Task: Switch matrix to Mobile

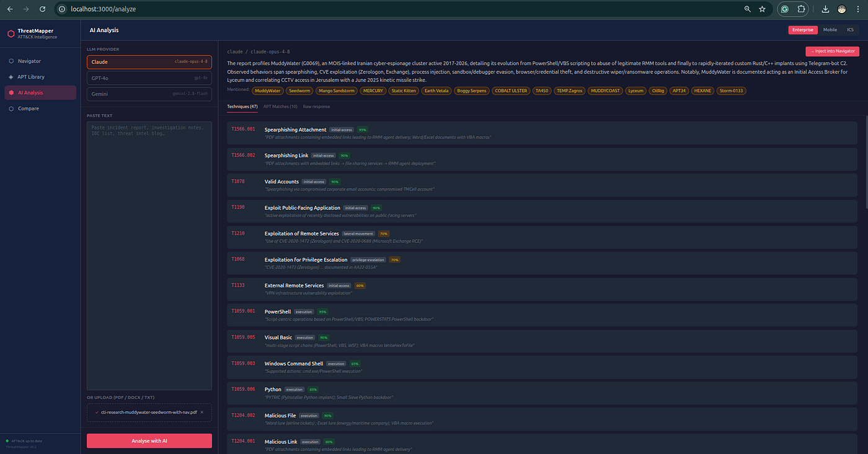Action: pos(830,30)
